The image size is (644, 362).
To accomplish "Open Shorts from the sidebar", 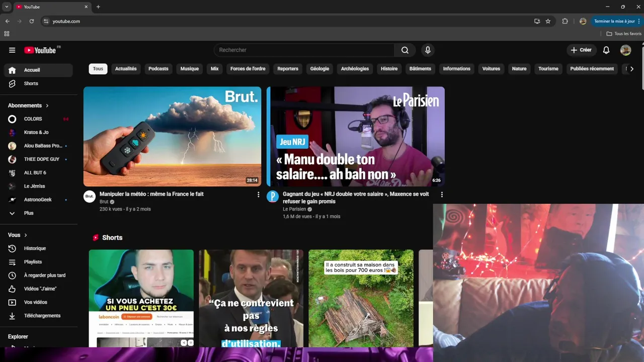I will pos(38,83).
